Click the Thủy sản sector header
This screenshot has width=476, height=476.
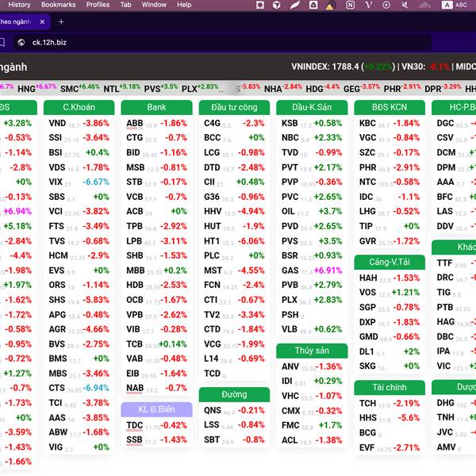(x=312, y=351)
